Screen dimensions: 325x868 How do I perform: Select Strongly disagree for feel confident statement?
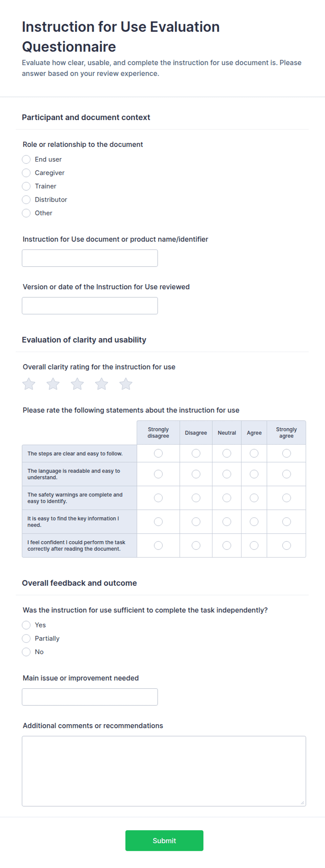[x=158, y=546]
